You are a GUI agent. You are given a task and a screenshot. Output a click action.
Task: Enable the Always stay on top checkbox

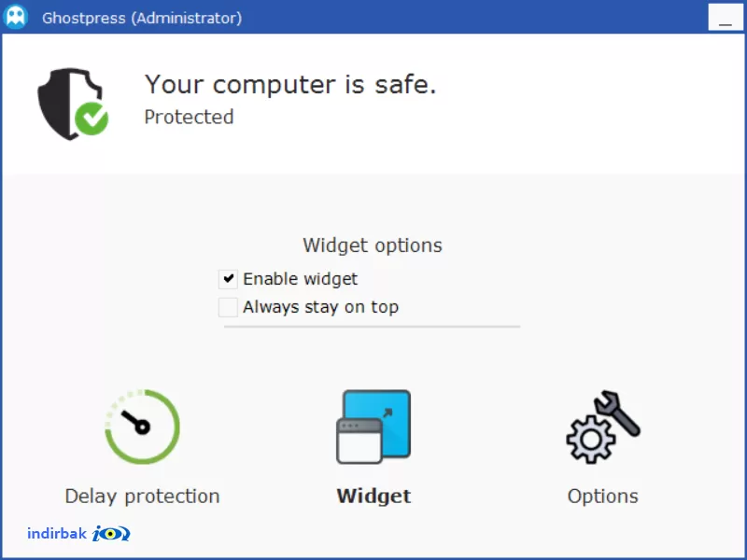[x=228, y=307]
